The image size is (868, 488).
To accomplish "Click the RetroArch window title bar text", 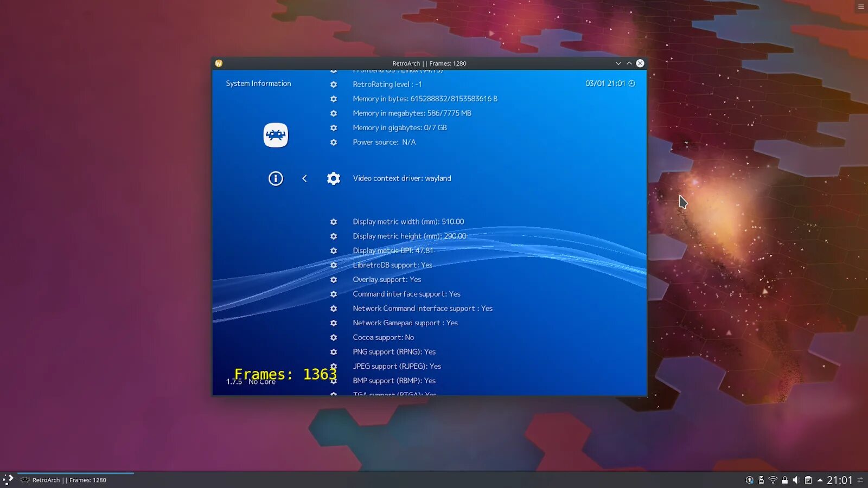I will pos(429,63).
